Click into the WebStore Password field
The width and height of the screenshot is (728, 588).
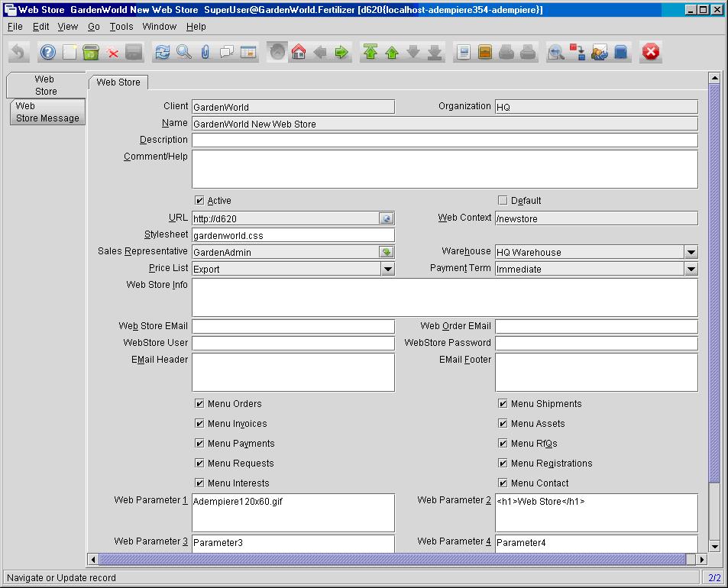pos(597,343)
